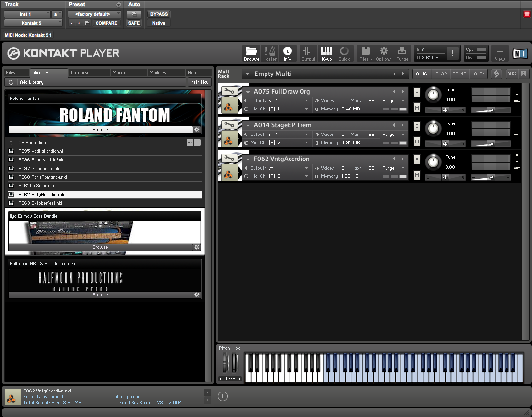This screenshot has width=532, height=417.
Task: Mute the F062 VntgAccrdion instrument
Action: tap(417, 175)
